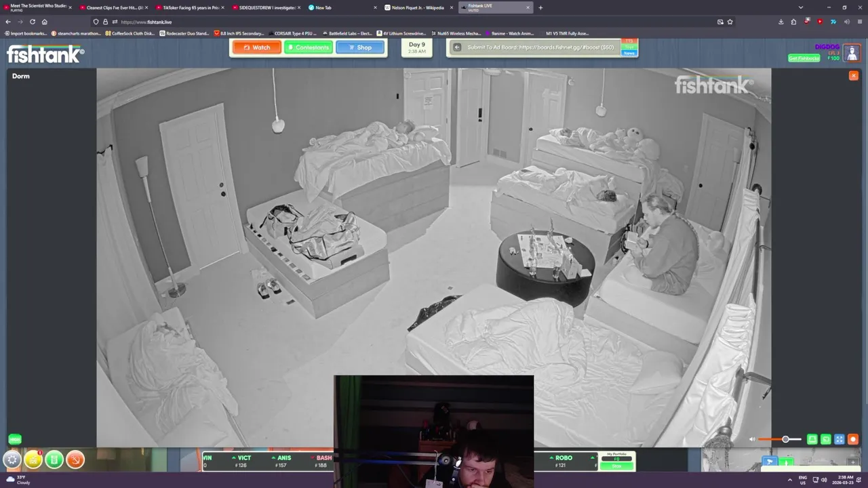Image resolution: width=868 pixels, height=488 pixels.
Task: Expand the system tray hidden icons
Action: [x=789, y=480]
